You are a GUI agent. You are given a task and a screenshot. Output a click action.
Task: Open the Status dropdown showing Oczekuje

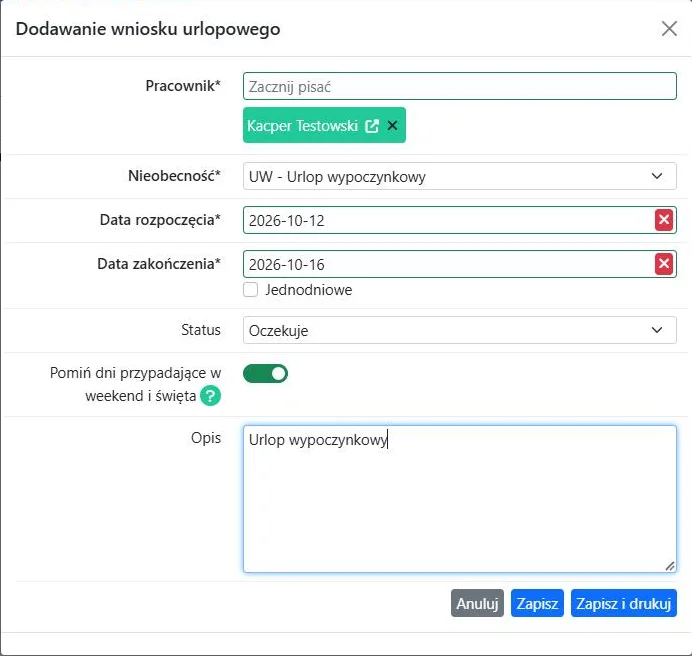coord(459,330)
